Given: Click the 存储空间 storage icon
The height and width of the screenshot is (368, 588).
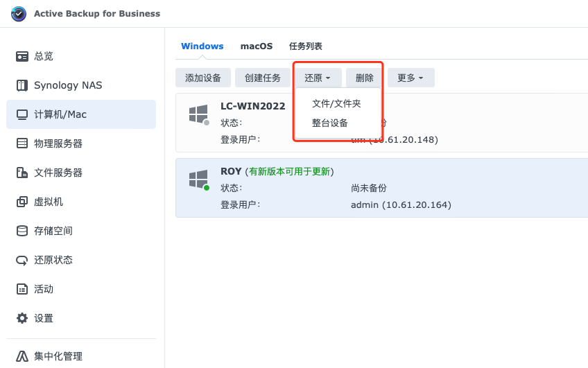Looking at the screenshot, I should point(22,231).
